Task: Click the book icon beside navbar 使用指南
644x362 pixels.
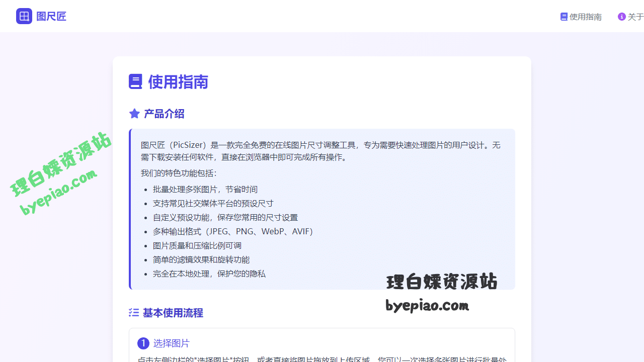Action: [563, 16]
